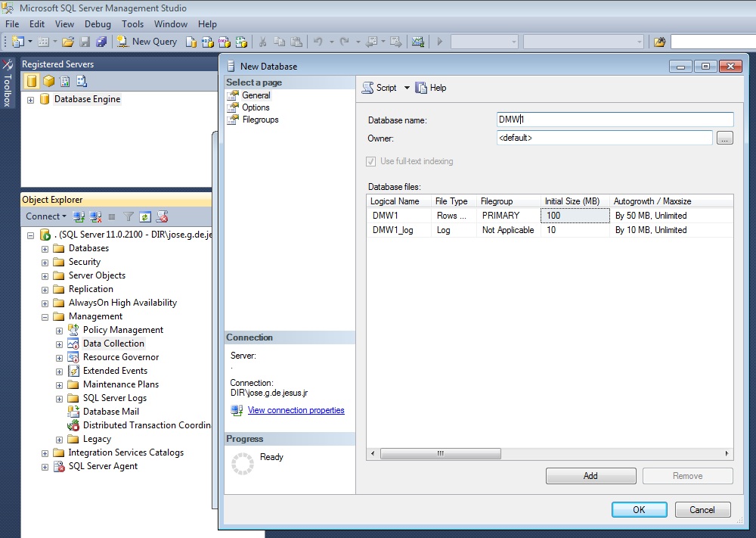
Task: Click the Analysis Services DMX Query icon
Action: (x=225, y=42)
